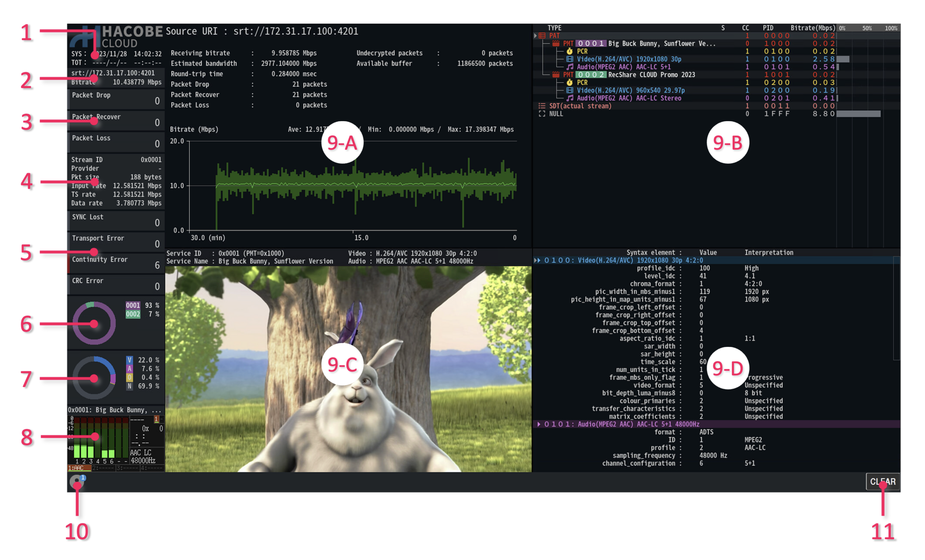This screenshot has height=560, width=925.
Task: Click the Receiving bitrate 9.958785 Mbps value
Action: [x=294, y=53]
